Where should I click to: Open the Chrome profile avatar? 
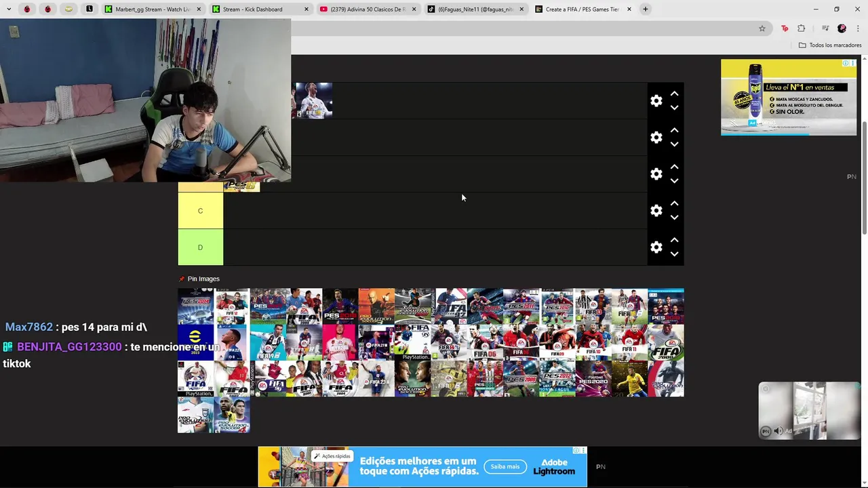coord(842,28)
